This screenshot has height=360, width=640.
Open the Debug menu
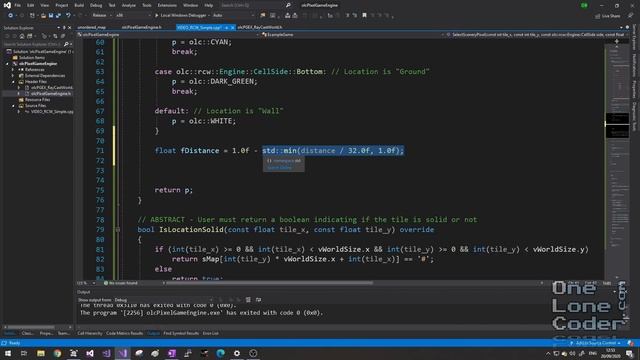(x=96, y=5)
